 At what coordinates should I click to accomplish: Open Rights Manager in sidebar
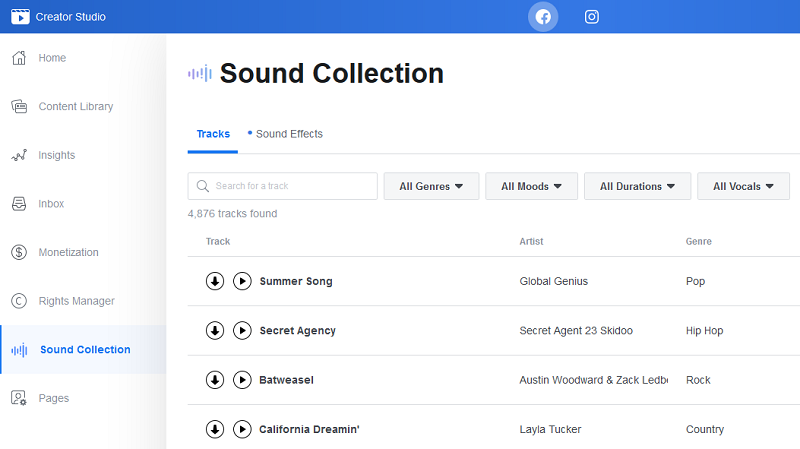tap(76, 301)
